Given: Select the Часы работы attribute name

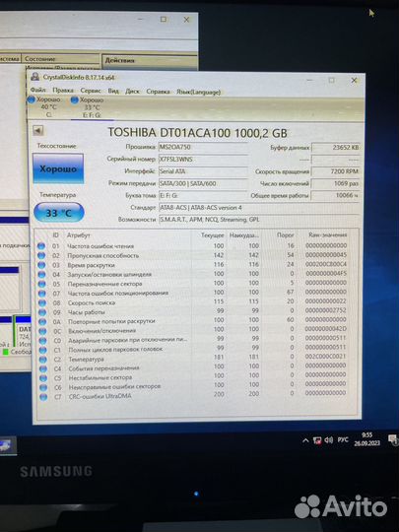Looking at the screenshot, I should 86,312.
